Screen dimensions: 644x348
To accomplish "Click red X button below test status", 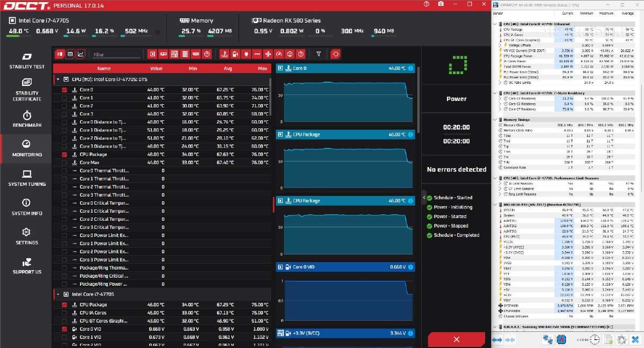I will pyautogui.click(x=457, y=339).
